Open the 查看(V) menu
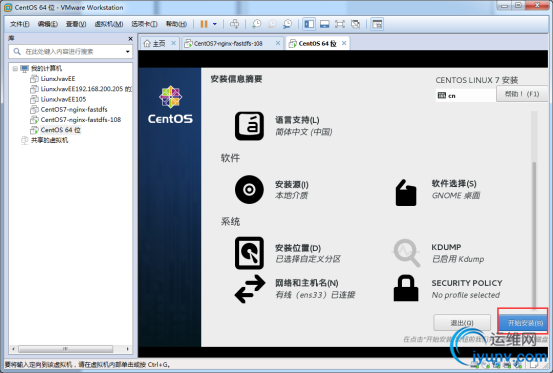 pyautogui.click(x=76, y=24)
